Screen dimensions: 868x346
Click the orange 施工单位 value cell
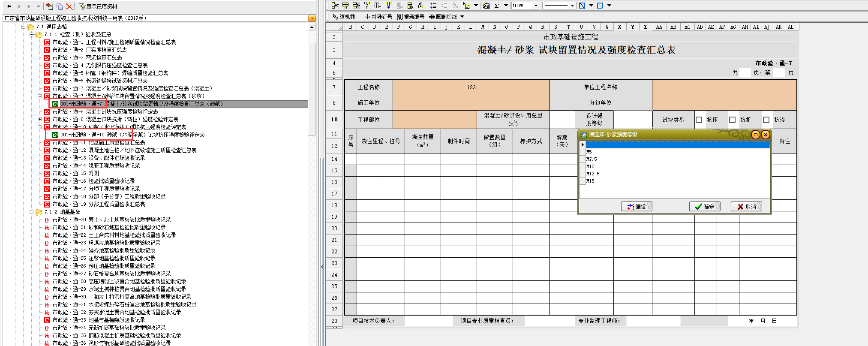click(471, 102)
